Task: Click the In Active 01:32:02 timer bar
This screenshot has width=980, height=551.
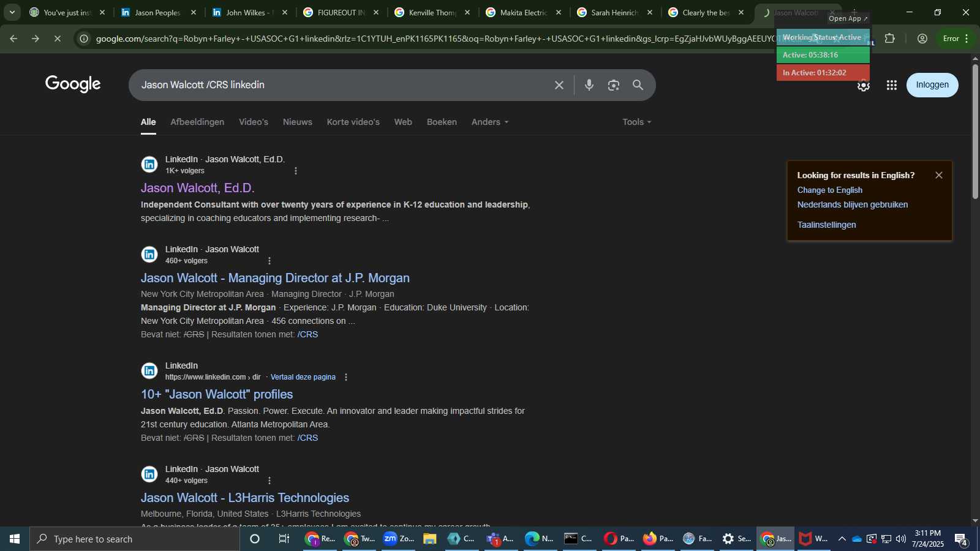Action: coord(823,73)
